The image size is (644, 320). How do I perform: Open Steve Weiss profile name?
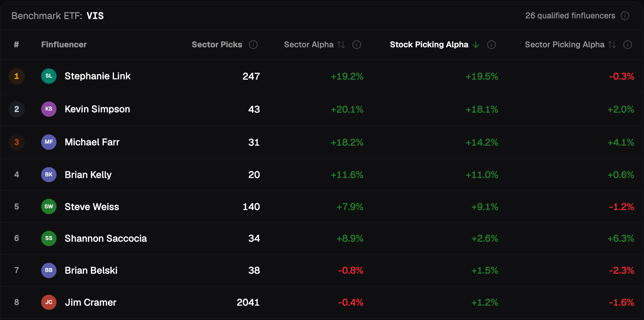(x=92, y=207)
